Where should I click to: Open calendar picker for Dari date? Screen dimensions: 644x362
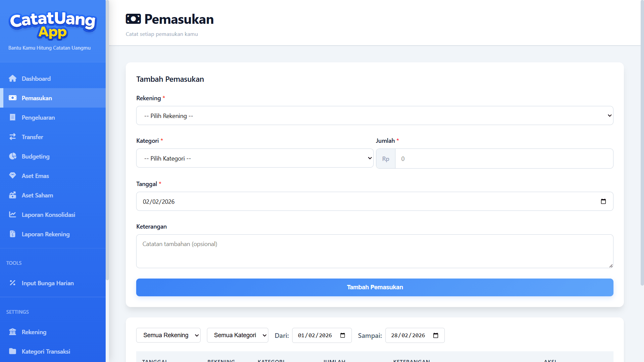pos(342,336)
